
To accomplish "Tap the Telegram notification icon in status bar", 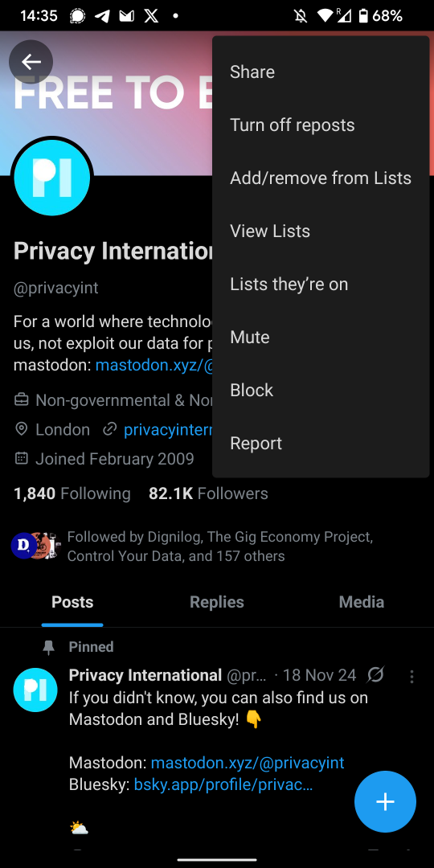I will [x=102, y=15].
